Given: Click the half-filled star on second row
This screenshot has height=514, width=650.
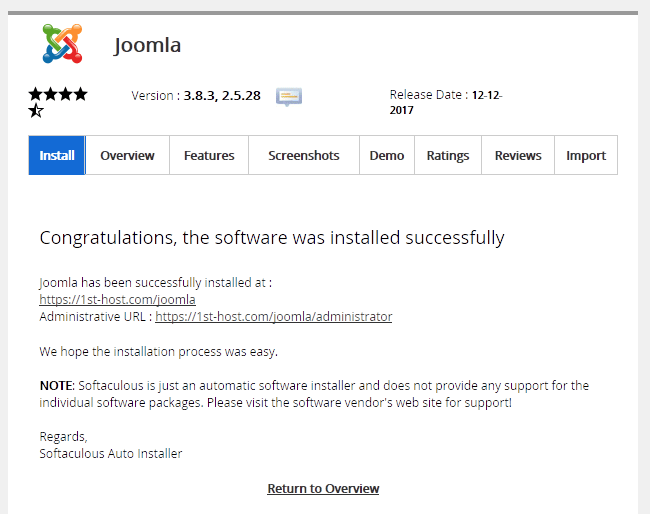Looking at the screenshot, I should pos(36,111).
